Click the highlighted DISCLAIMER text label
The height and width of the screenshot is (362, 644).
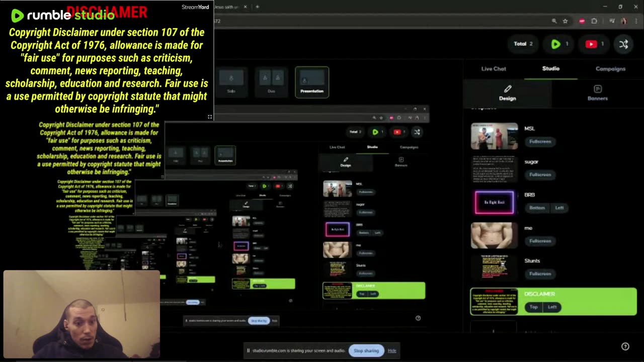(539, 294)
